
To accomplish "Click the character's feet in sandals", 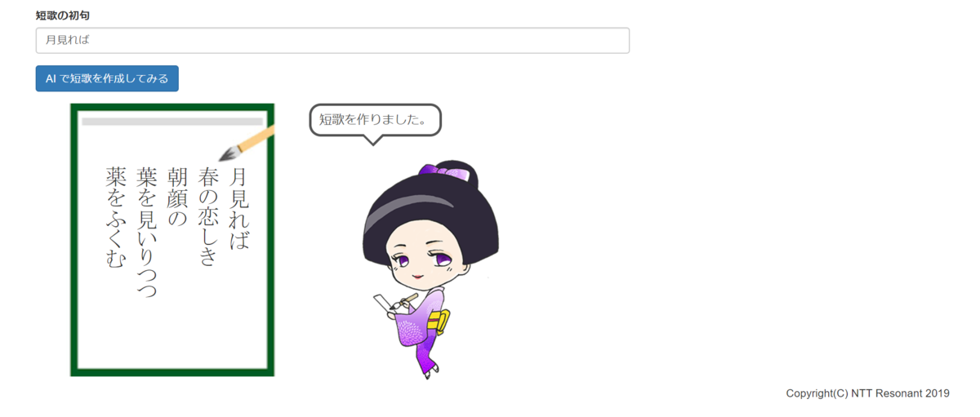I will 428,371.
